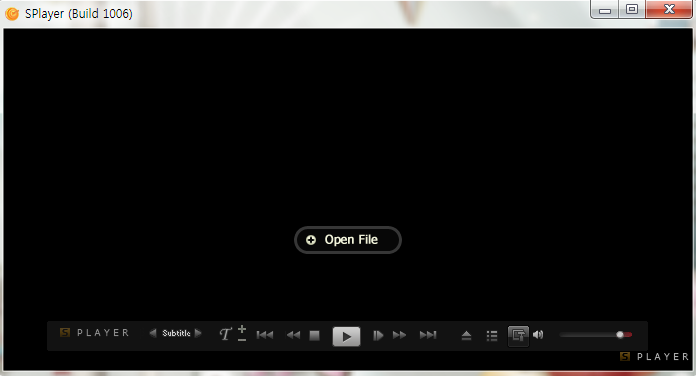696x376 pixels.
Task: Skip to the previous track
Action: pos(265,335)
